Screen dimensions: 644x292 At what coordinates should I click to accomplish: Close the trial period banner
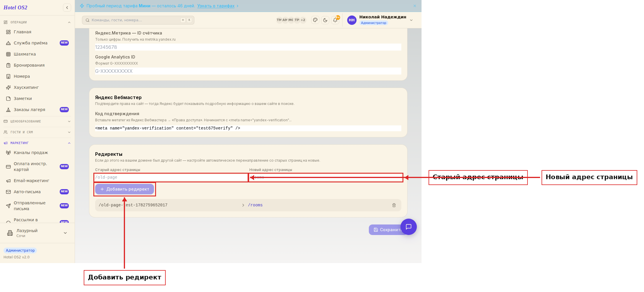[415, 6]
